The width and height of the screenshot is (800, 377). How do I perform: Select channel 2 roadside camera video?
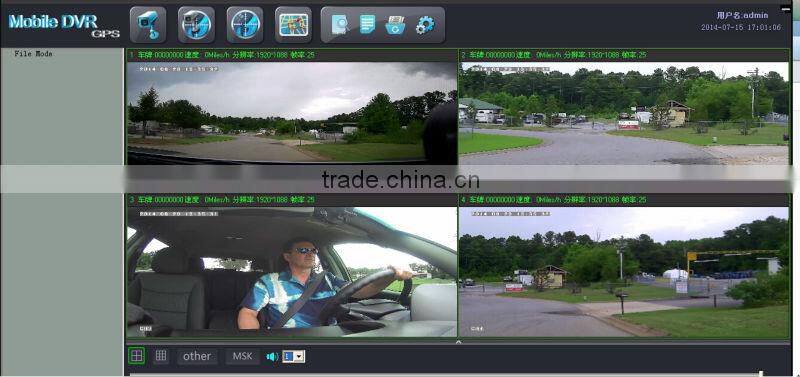pyautogui.click(x=623, y=113)
